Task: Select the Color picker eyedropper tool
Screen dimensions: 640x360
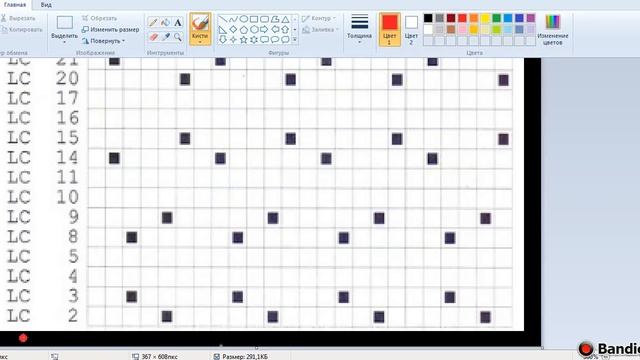Action: pos(165,37)
